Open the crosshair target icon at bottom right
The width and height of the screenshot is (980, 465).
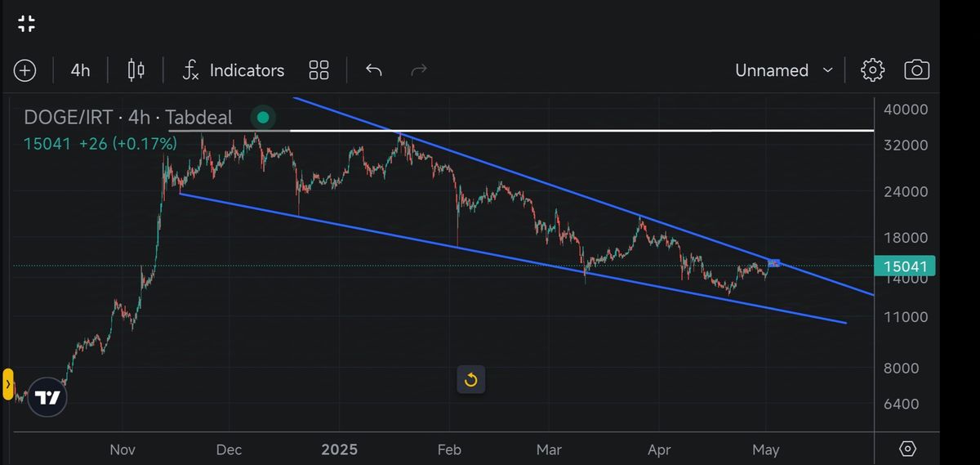point(907,449)
